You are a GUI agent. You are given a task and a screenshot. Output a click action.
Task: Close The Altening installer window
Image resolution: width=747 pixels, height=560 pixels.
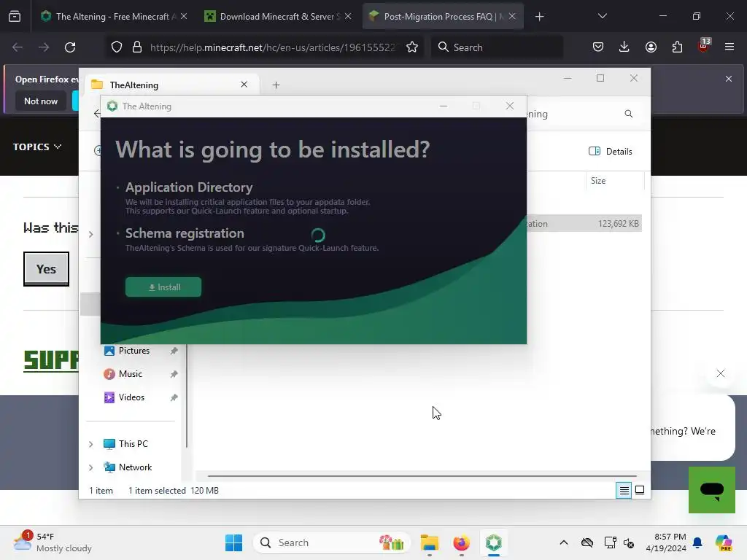[x=509, y=106]
